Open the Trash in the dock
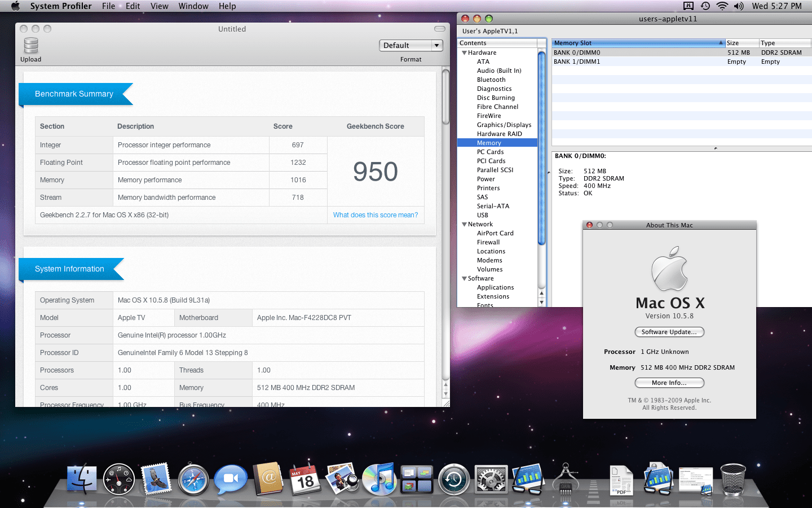Viewport: 812px width, 508px height. [732, 480]
